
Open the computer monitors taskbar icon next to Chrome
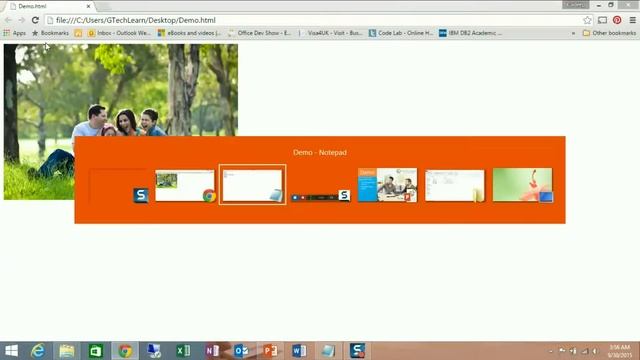[x=154, y=351]
